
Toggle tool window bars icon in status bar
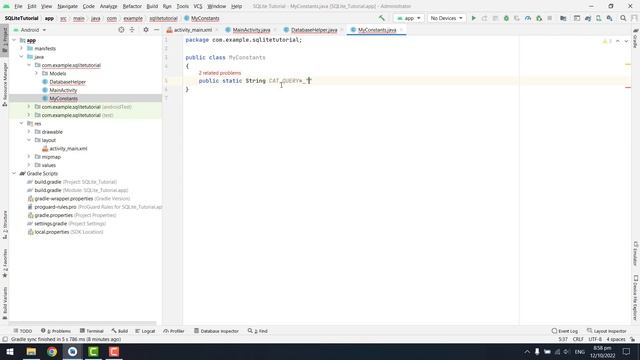pos(5,339)
